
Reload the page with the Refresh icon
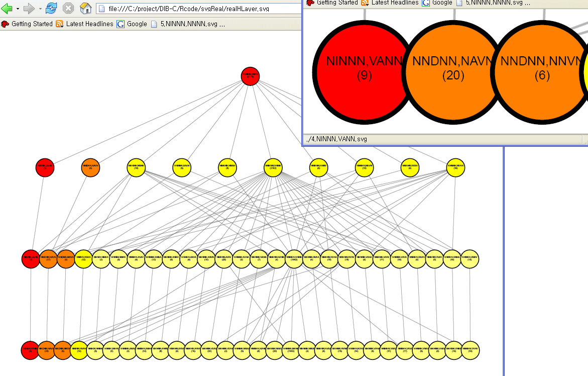point(51,9)
